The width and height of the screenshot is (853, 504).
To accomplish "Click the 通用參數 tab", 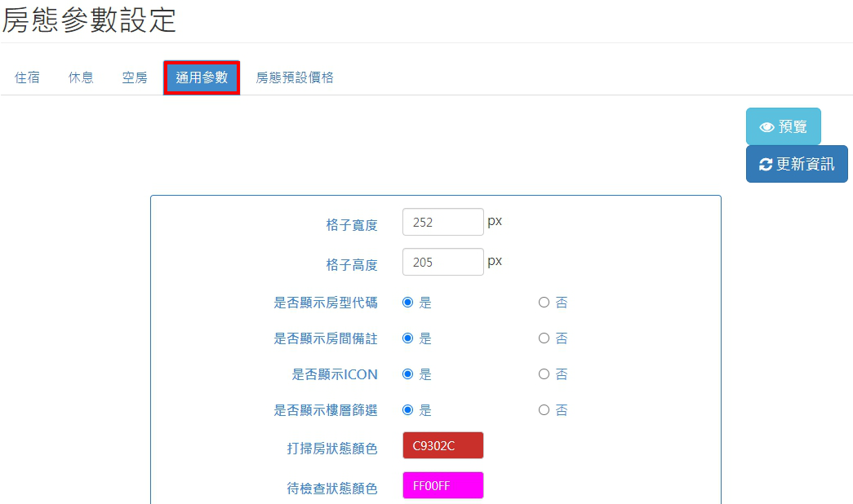I will click(202, 78).
